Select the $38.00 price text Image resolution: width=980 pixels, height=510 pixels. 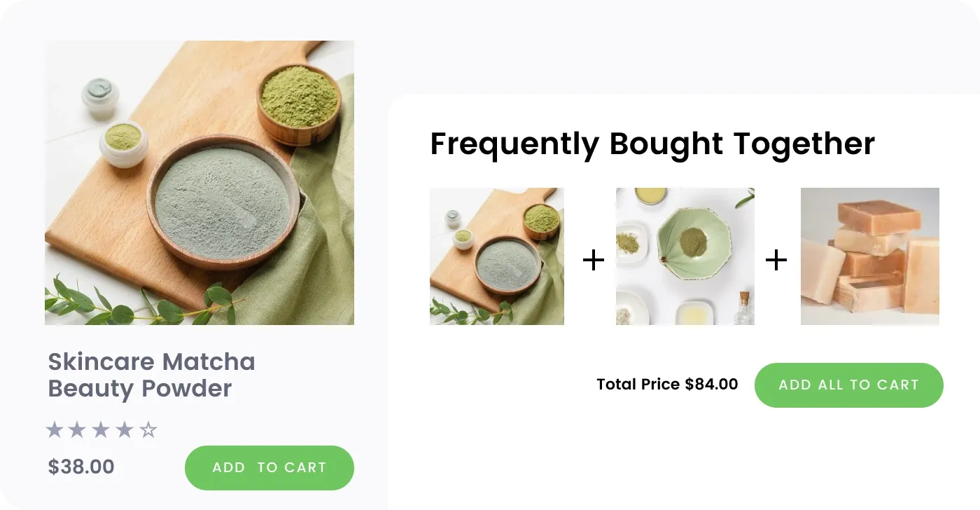point(80,467)
